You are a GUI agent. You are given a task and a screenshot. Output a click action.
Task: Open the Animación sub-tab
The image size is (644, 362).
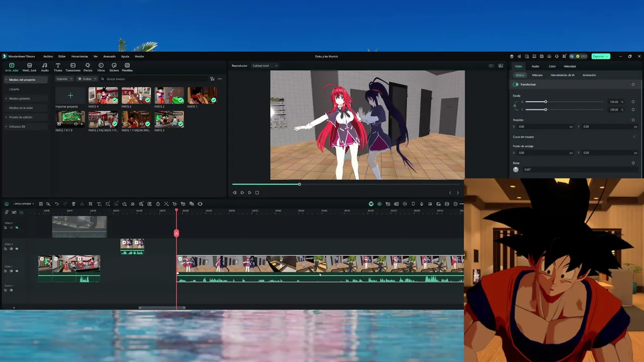[x=589, y=75]
